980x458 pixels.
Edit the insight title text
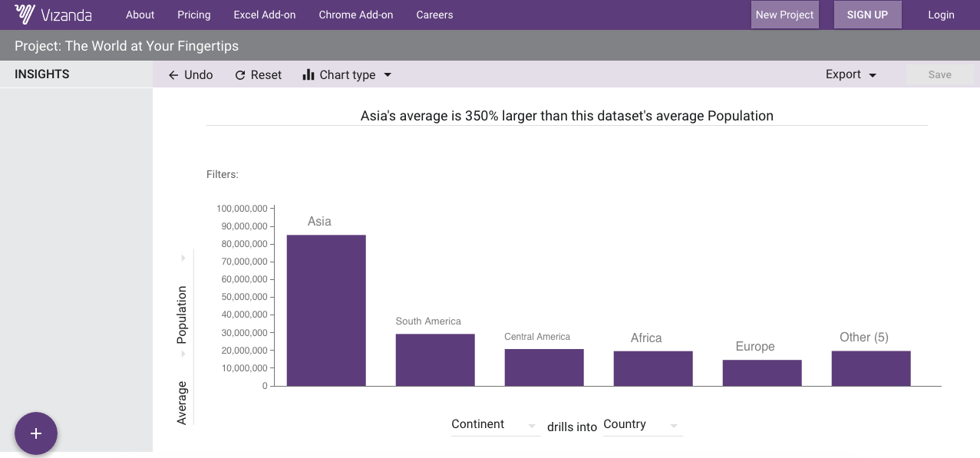tap(566, 117)
